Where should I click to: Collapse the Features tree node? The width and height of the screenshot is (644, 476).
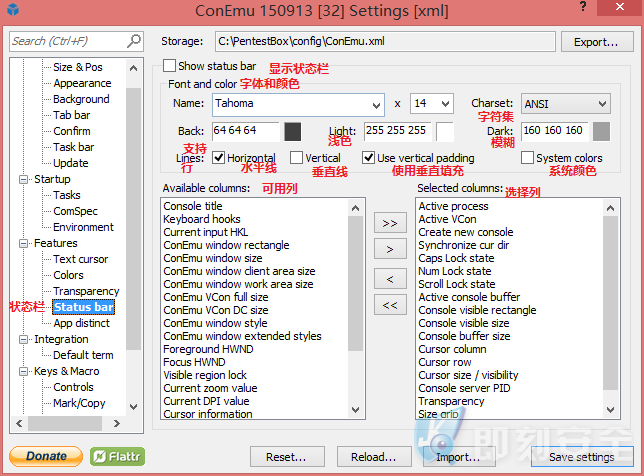click(24, 244)
